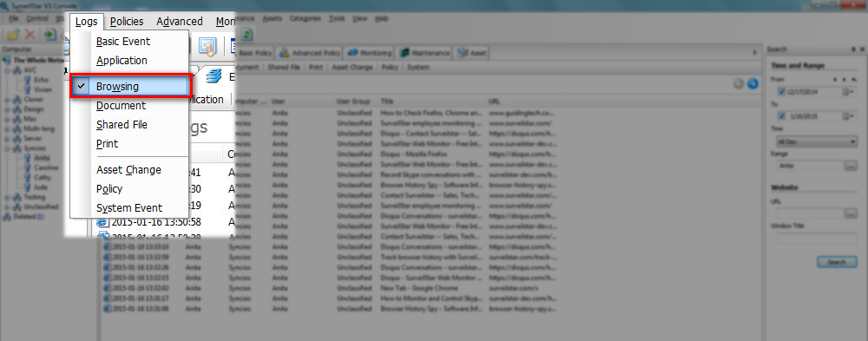The width and height of the screenshot is (868, 341).
Task: Select Basic Event from Logs menu
Action: click(123, 42)
